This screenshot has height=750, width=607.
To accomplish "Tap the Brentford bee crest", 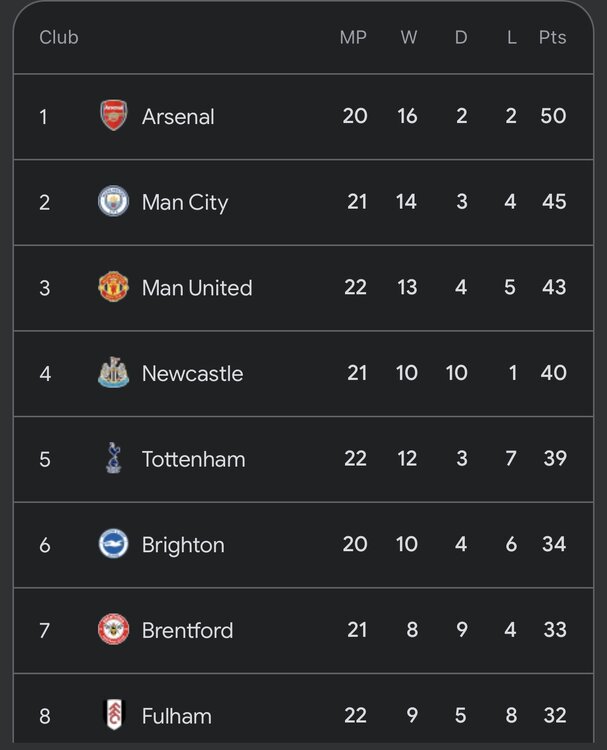I will (113, 630).
